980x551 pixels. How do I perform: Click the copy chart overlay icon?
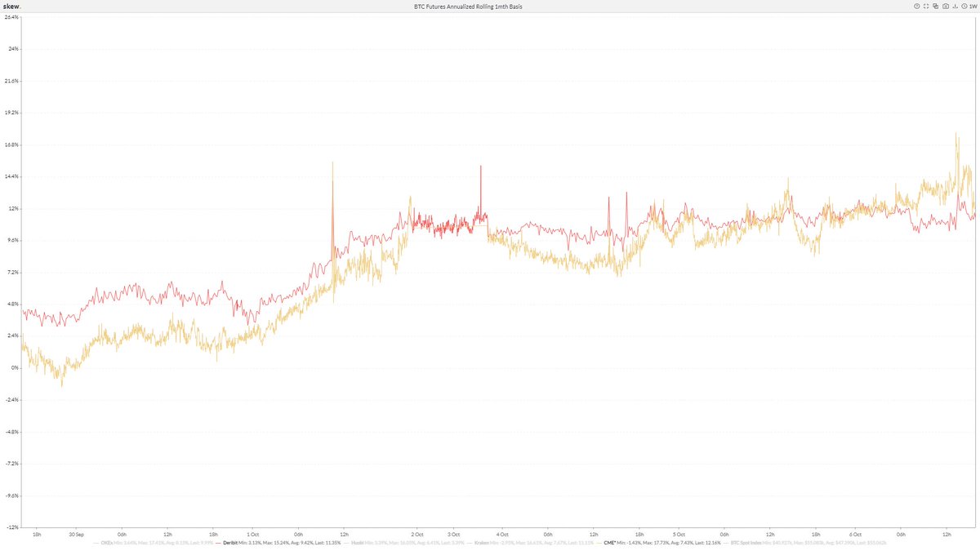click(937, 6)
